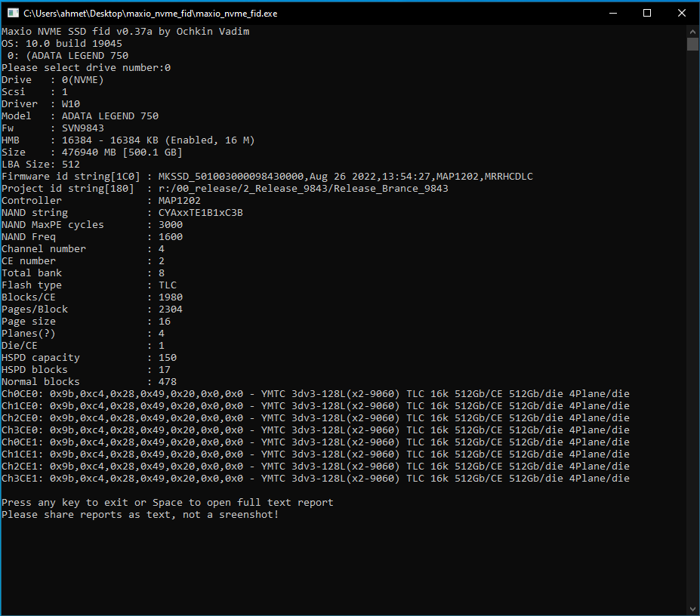The height and width of the screenshot is (616, 700).
Task: Click the firmware value 'SVN9843'
Action: click(83, 128)
